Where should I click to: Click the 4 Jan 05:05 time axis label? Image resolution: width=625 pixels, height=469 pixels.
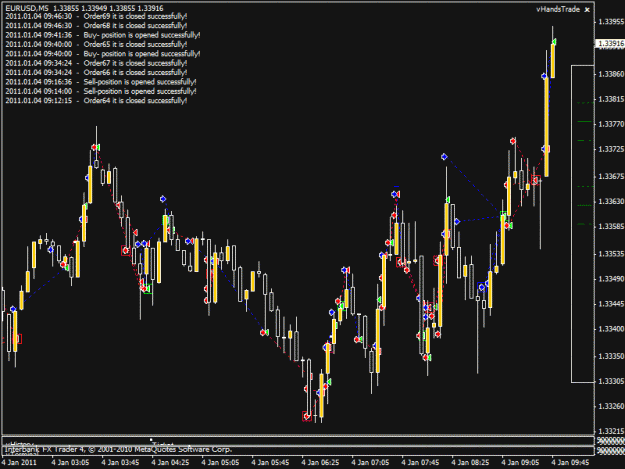click(220, 463)
